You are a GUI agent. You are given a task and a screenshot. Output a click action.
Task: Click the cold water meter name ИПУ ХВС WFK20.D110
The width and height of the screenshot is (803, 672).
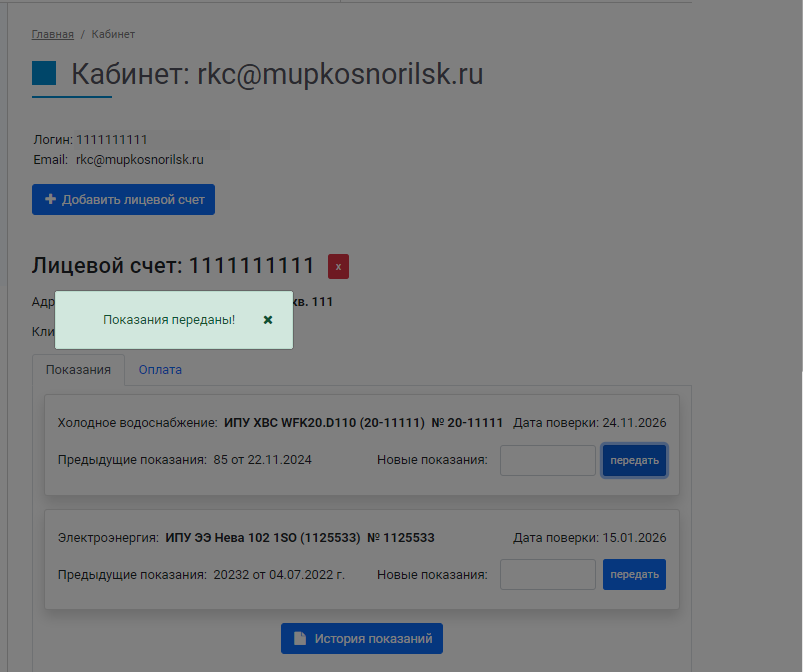[322, 423]
